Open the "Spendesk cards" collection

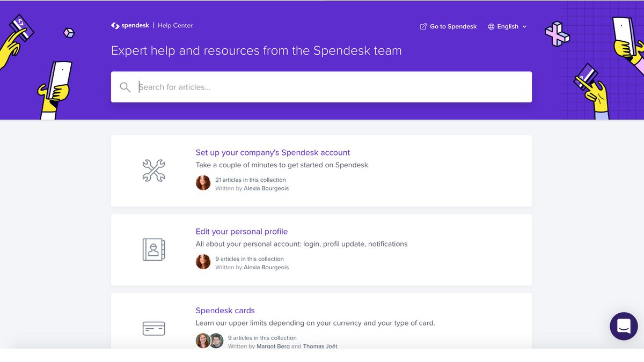pos(225,310)
